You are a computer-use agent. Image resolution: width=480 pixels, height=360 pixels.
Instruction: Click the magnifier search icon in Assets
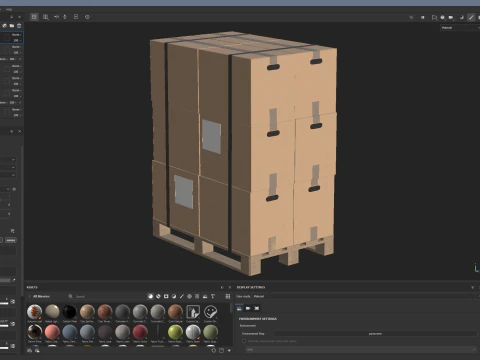click(x=70, y=296)
